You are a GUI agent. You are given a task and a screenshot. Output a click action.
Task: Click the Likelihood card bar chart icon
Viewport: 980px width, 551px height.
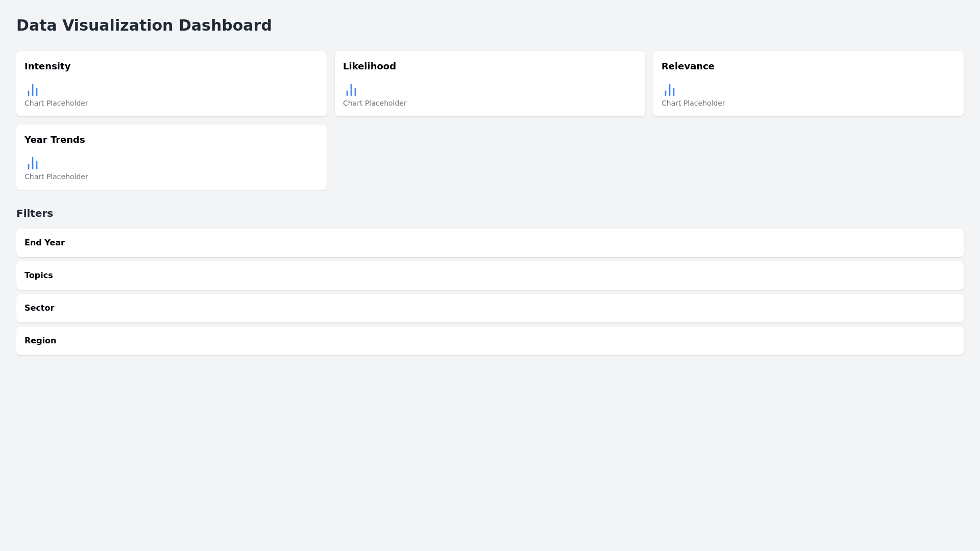(x=351, y=90)
